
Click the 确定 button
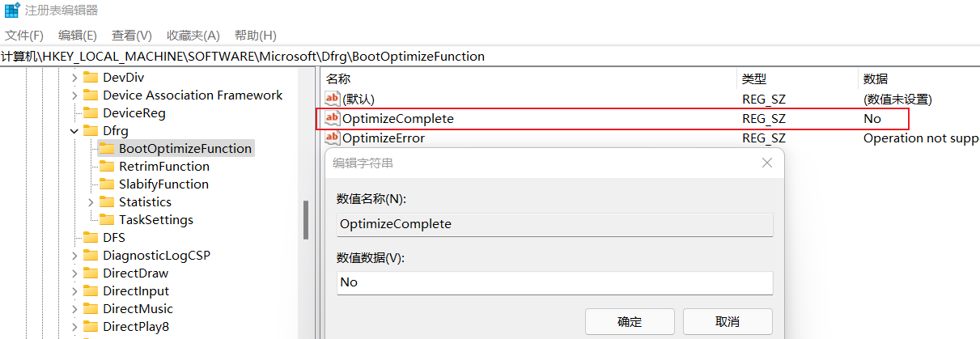pyautogui.click(x=630, y=321)
